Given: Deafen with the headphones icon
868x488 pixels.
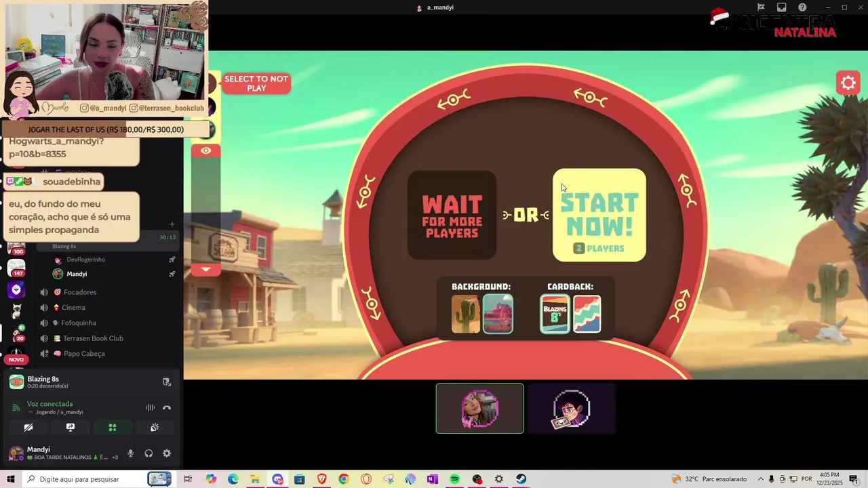Looking at the screenshot, I should (x=149, y=453).
